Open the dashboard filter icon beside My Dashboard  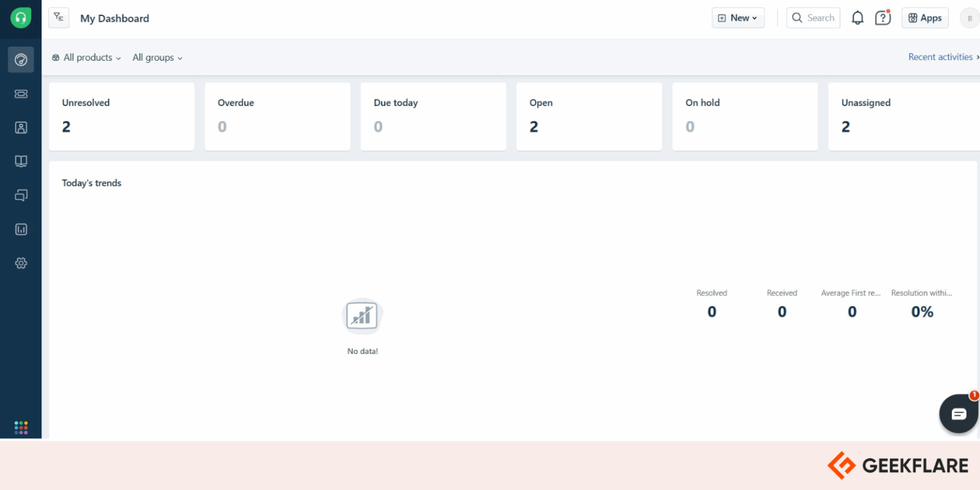(58, 18)
